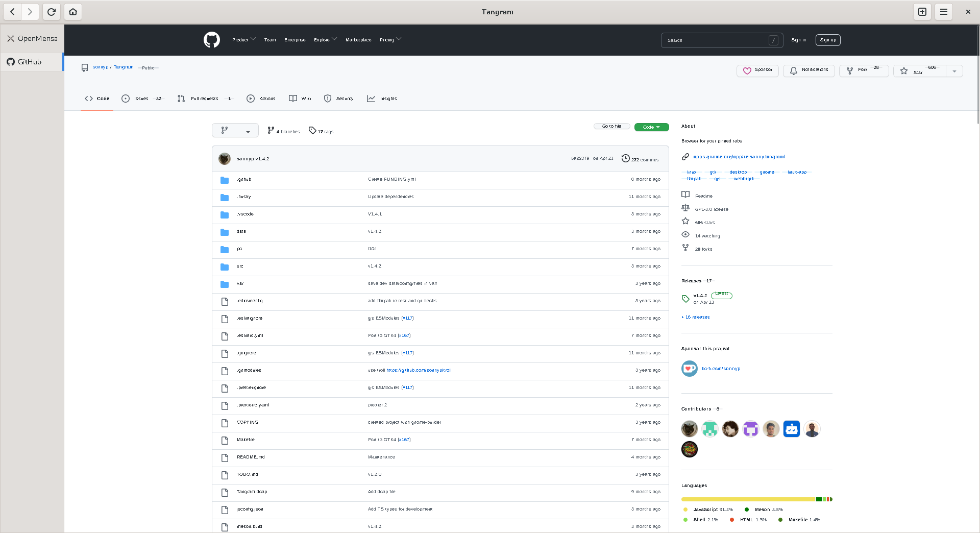The height and width of the screenshot is (533, 980).
Task: Click the Notifications bell button
Action: (x=809, y=70)
